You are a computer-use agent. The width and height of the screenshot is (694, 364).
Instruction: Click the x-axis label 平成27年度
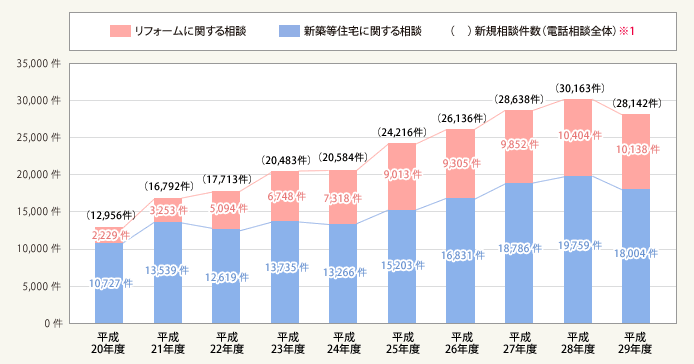click(x=520, y=344)
